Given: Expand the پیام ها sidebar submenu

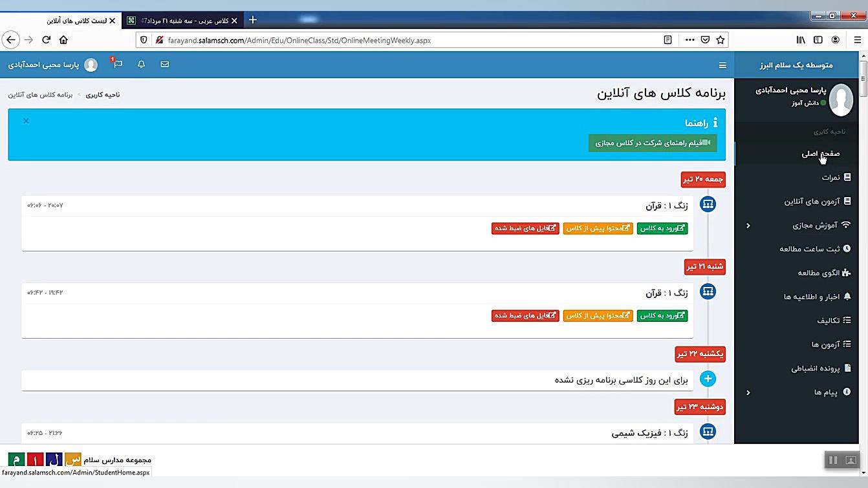Looking at the screenshot, I should coord(748,392).
